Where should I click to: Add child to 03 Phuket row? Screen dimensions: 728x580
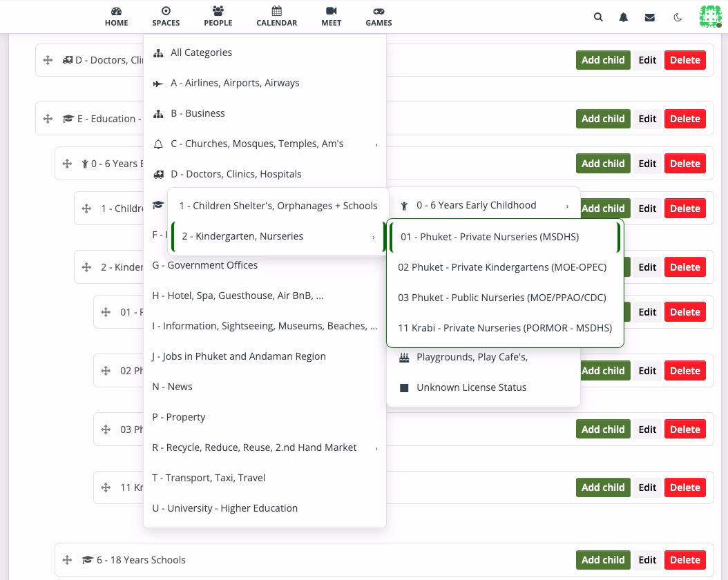coord(603,429)
